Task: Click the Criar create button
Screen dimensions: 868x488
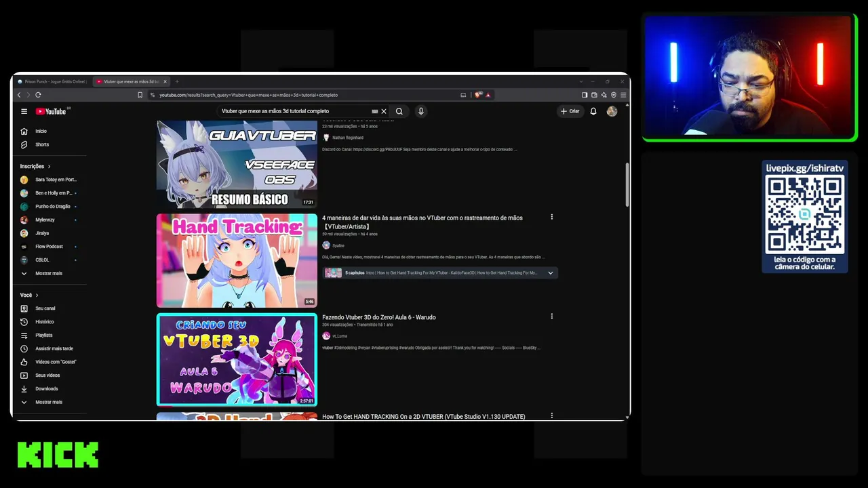Action: (570, 111)
